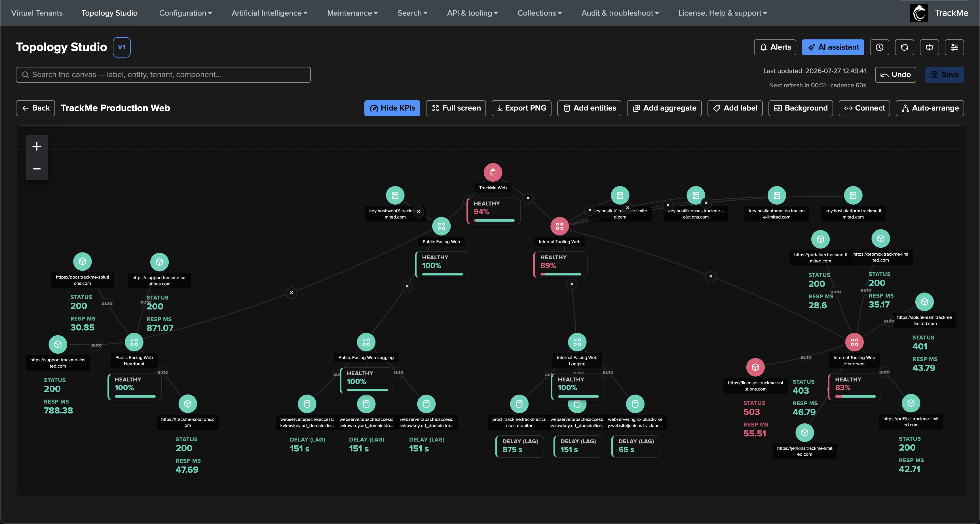The image size is (980, 524).
Task: Select the docs.trackme-solutions.com entity node
Action: [82, 262]
